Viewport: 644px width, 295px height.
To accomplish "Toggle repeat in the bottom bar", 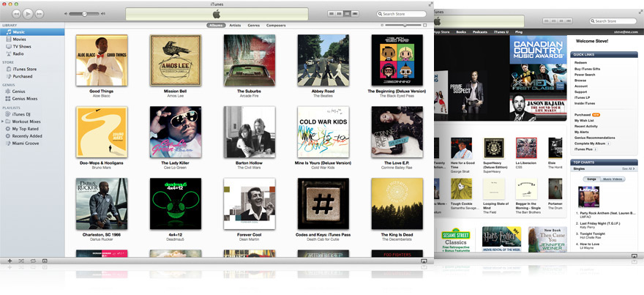I will point(33,261).
